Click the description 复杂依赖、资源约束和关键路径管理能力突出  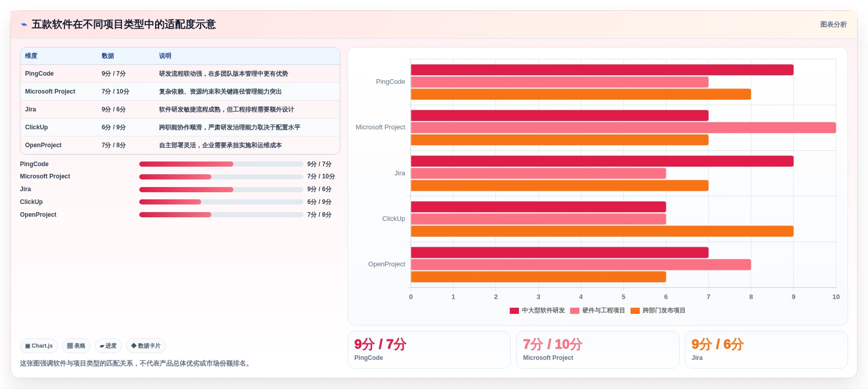221,91
